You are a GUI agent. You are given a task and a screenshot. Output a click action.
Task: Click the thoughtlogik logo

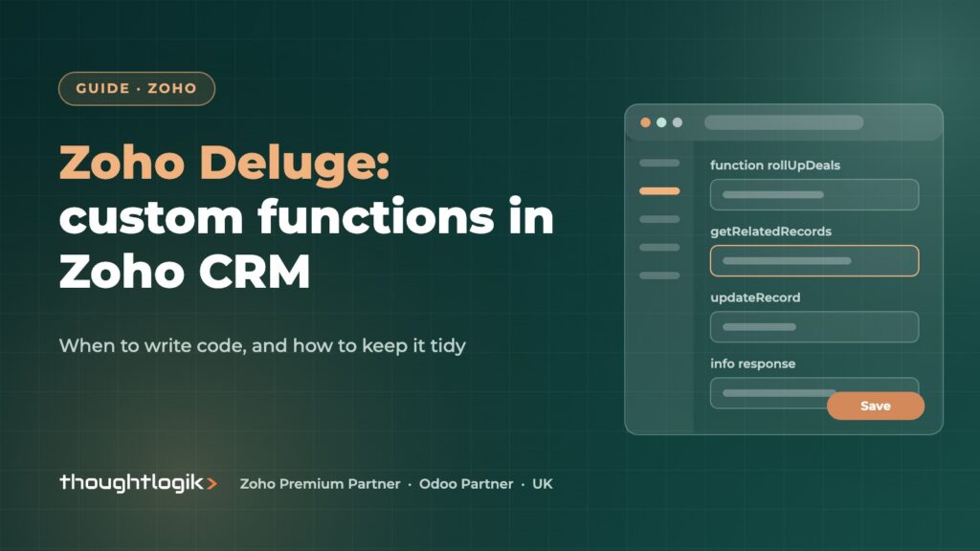[138, 483]
